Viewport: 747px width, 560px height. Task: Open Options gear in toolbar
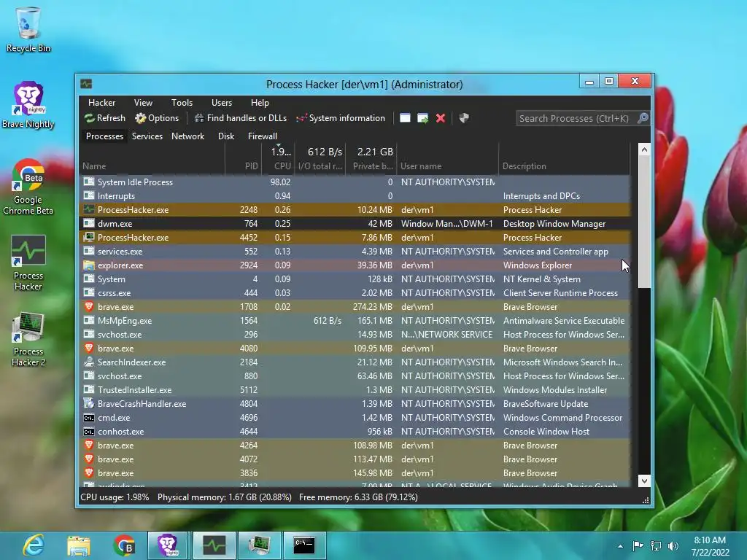[140, 118]
